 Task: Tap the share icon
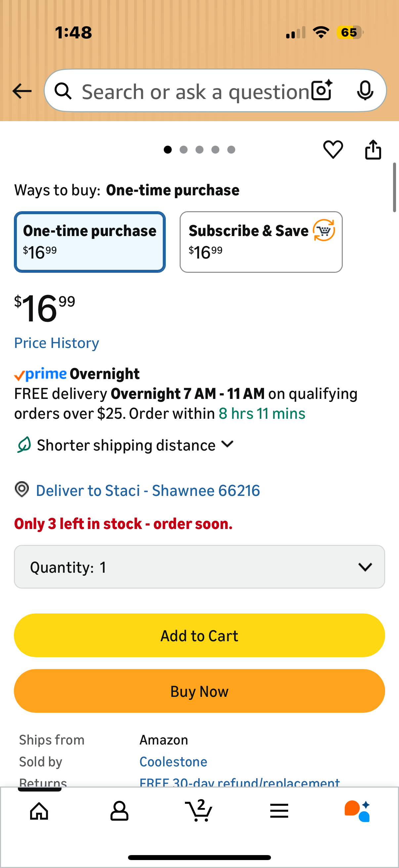(373, 149)
